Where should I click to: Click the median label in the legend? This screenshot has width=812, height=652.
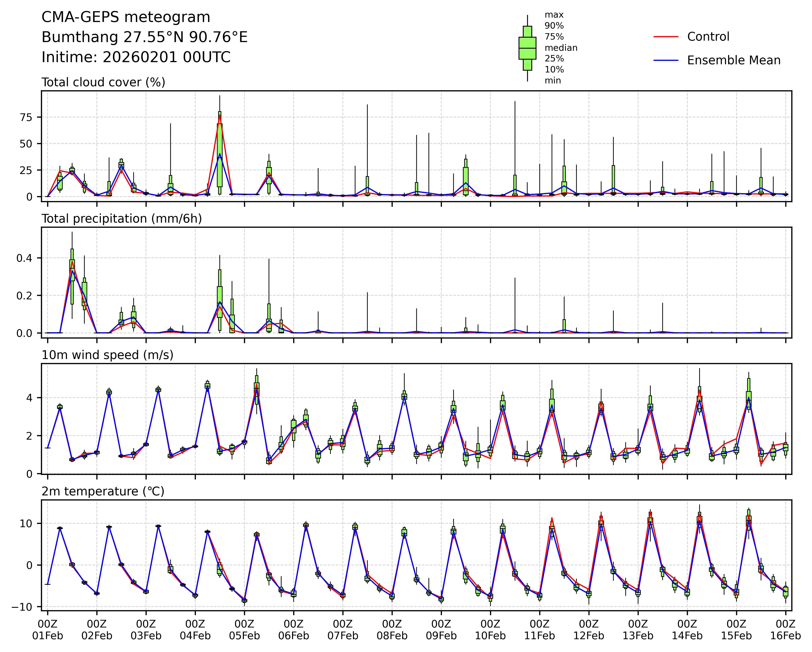(x=561, y=48)
